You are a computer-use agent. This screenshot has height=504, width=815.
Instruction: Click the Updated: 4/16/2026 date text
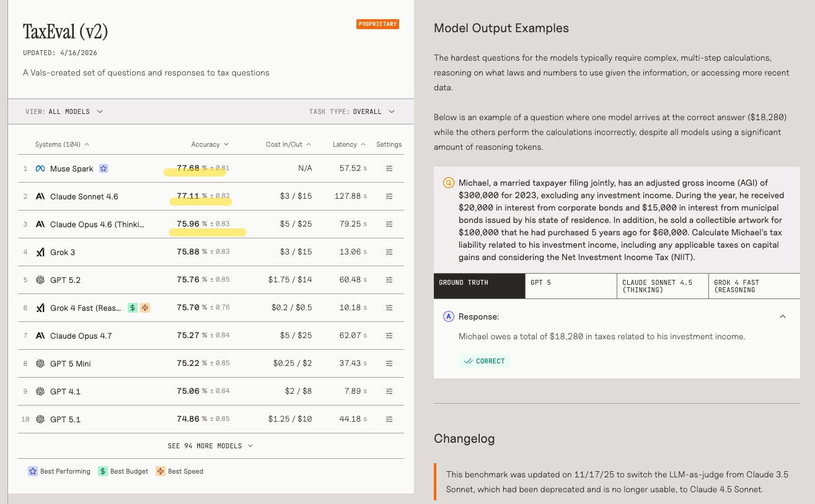pyautogui.click(x=60, y=53)
